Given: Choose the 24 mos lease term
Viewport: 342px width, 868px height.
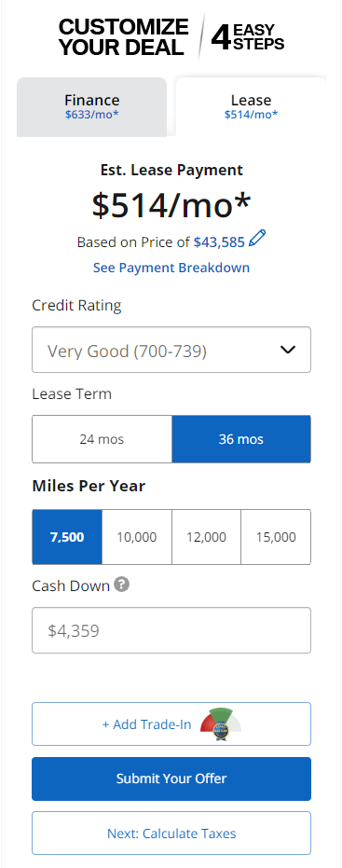Looking at the screenshot, I should coord(102,439).
